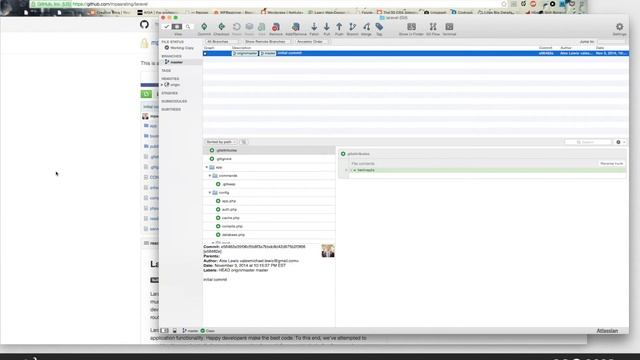Screen dimensions: 640x360
Task: Click the Description column header
Action: pos(241,48)
